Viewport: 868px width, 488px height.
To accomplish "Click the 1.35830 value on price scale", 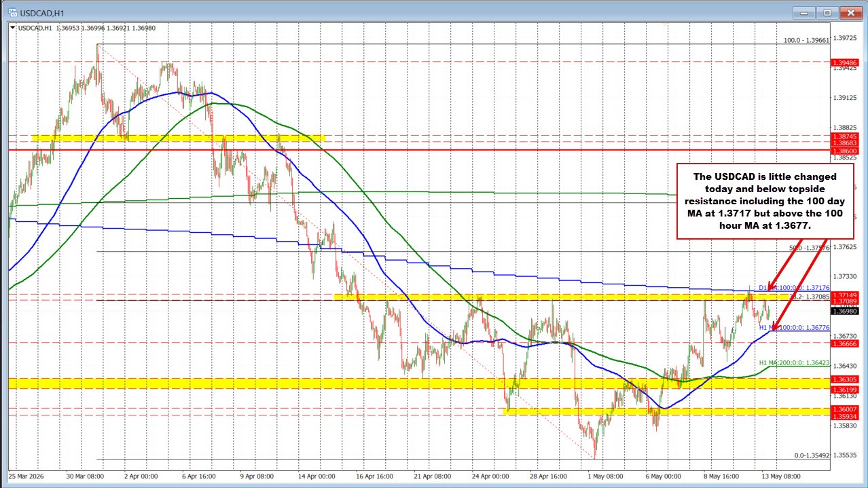I will pos(844,426).
